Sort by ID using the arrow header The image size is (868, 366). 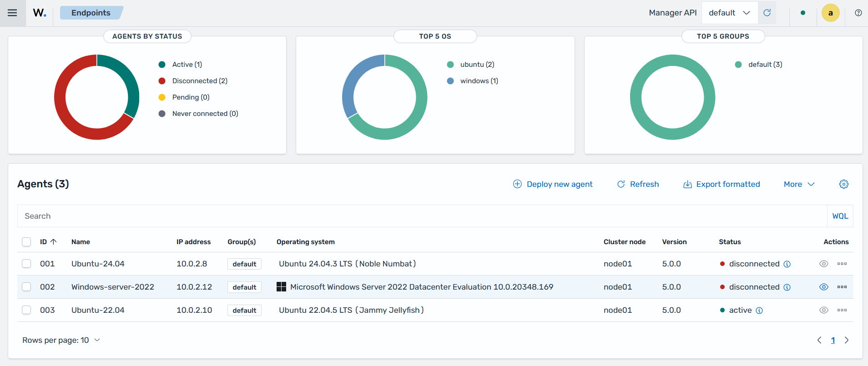click(x=48, y=242)
